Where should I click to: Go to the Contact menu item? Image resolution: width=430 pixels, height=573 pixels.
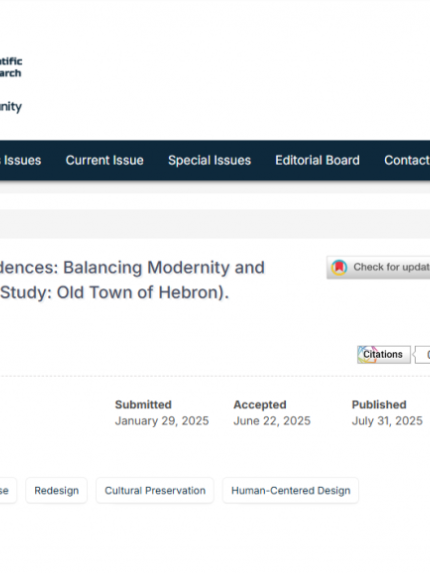(x=407, y=160)
